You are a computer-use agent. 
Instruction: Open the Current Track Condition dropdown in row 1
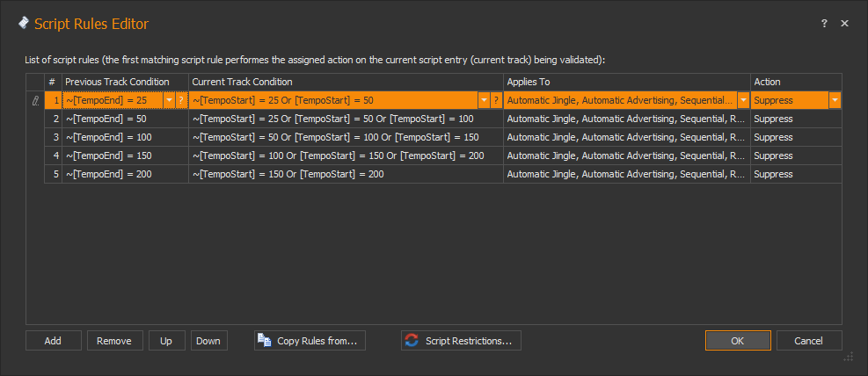[484, 100]
